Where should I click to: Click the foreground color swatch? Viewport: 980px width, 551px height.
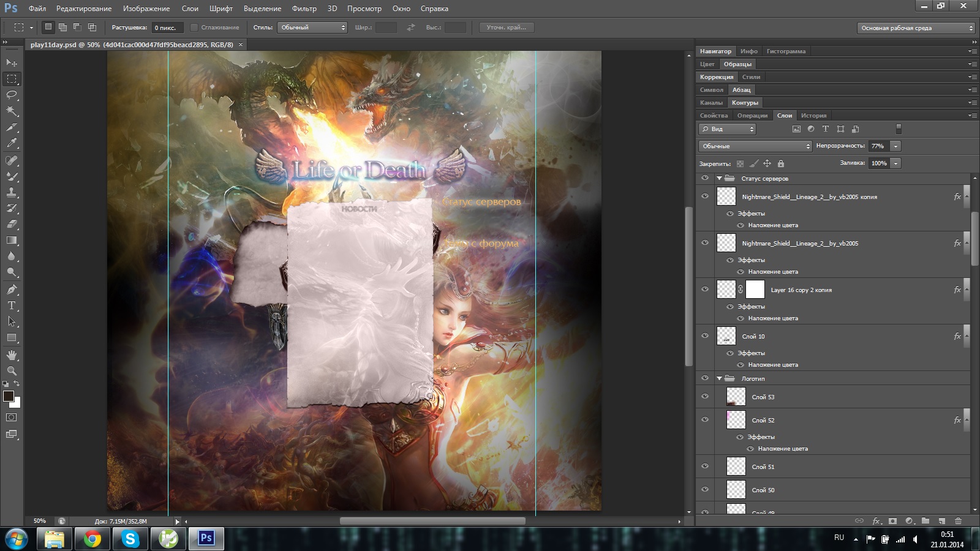tap(9, 396)
